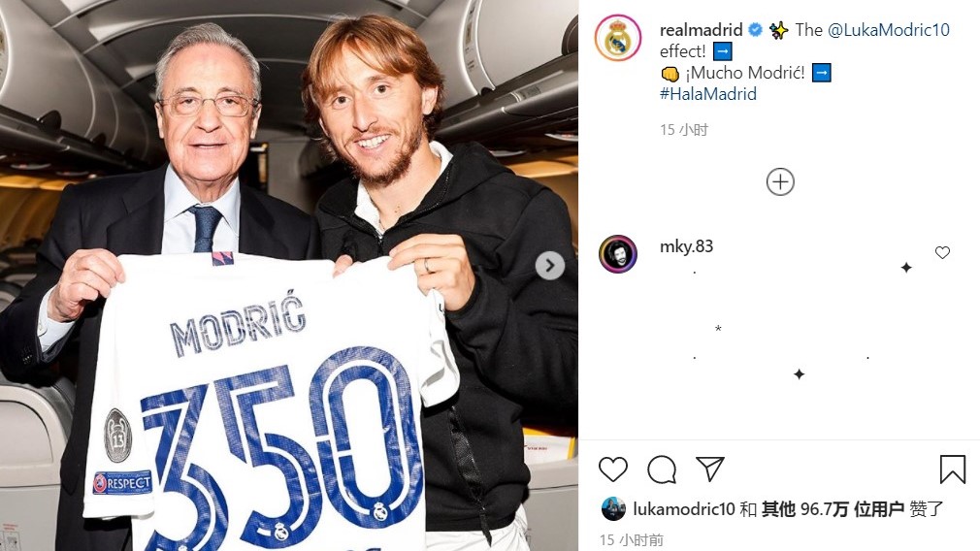Load more comments with the plus button
980x551 pixels.
[780, 181]
